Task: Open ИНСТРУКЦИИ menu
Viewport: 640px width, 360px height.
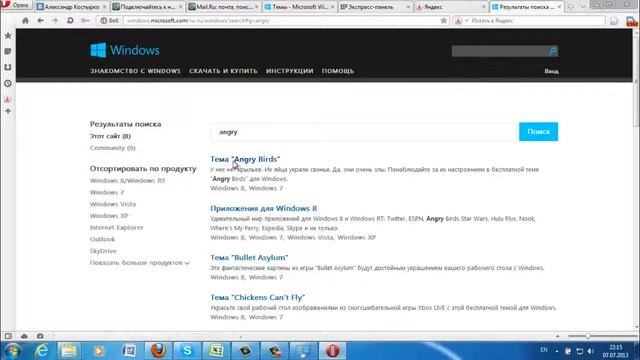Action: (290, 71)
